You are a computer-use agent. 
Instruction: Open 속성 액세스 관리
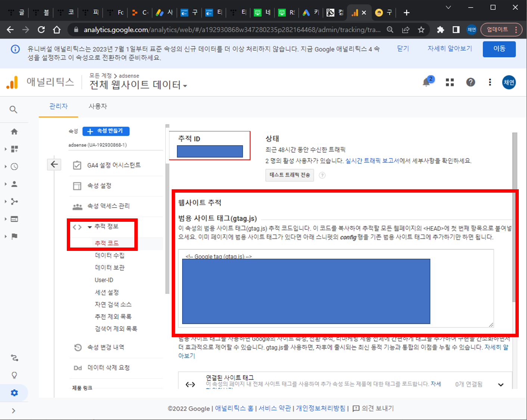[x=108, y=206]
